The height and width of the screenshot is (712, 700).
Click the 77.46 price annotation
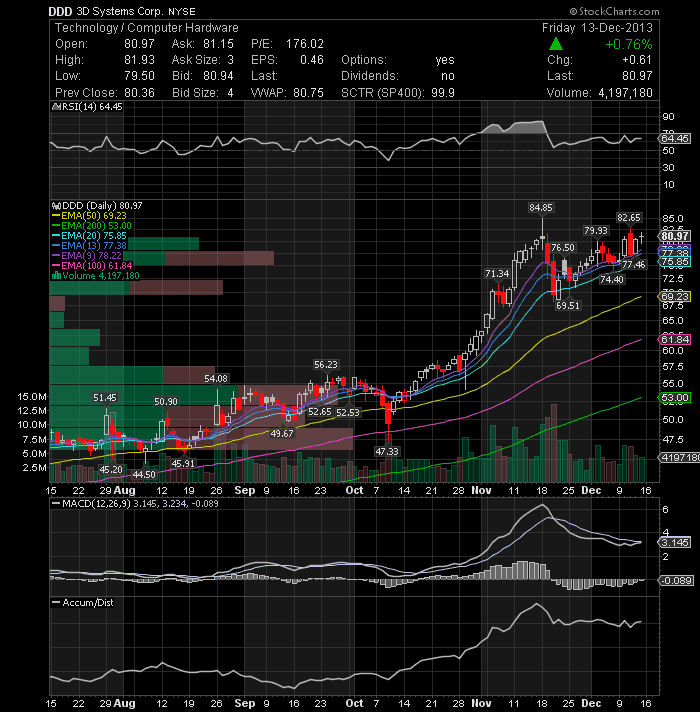click(633, 264)
